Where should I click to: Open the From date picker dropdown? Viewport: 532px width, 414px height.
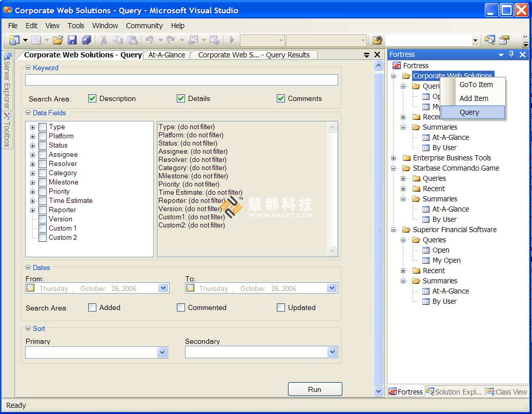(x=163, y=288)
